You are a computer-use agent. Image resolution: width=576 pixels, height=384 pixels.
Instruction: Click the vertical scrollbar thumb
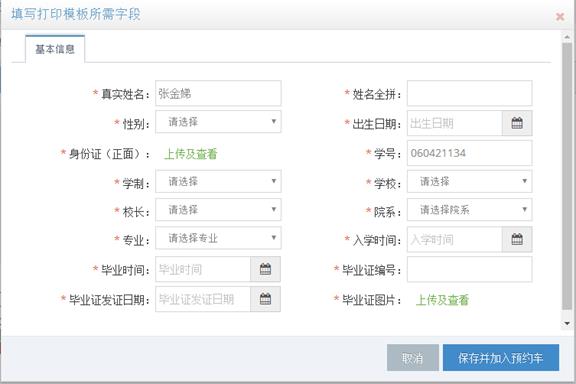(x=567, y=176)
